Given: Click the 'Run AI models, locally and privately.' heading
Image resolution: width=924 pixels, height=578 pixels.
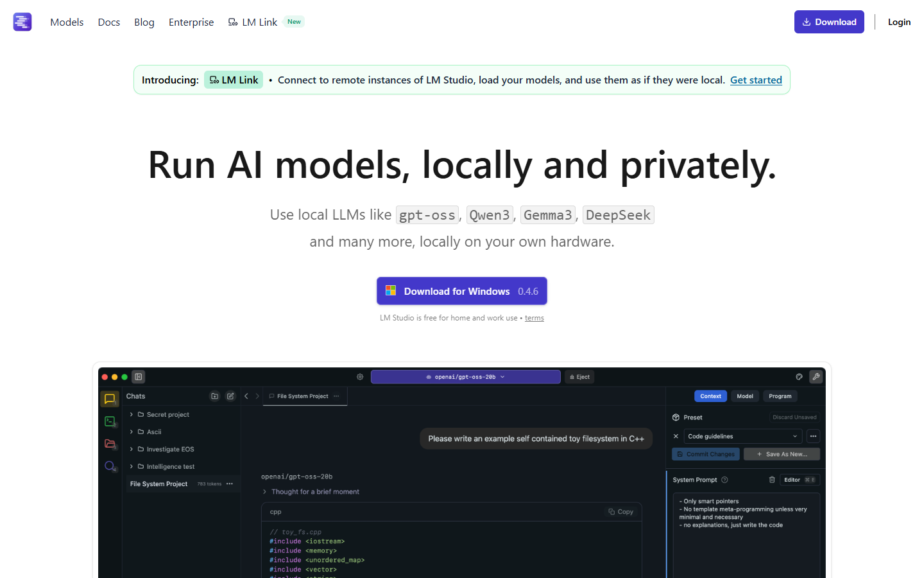Looking at the screenshot, I should (x=462, y=165).
